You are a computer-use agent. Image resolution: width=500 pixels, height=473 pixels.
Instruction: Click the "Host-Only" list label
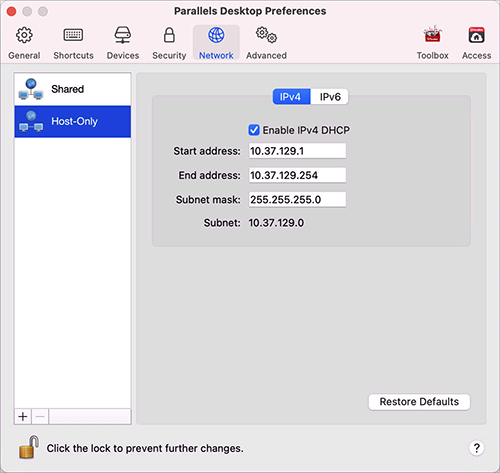coord(74,121)
